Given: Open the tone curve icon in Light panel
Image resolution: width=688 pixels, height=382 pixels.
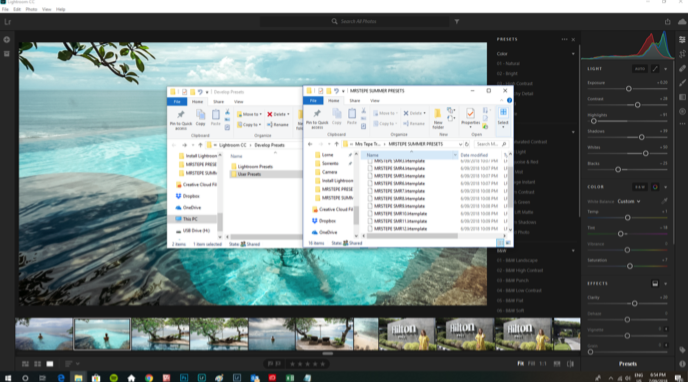Looking at the screenshot, I should (655, 69).
